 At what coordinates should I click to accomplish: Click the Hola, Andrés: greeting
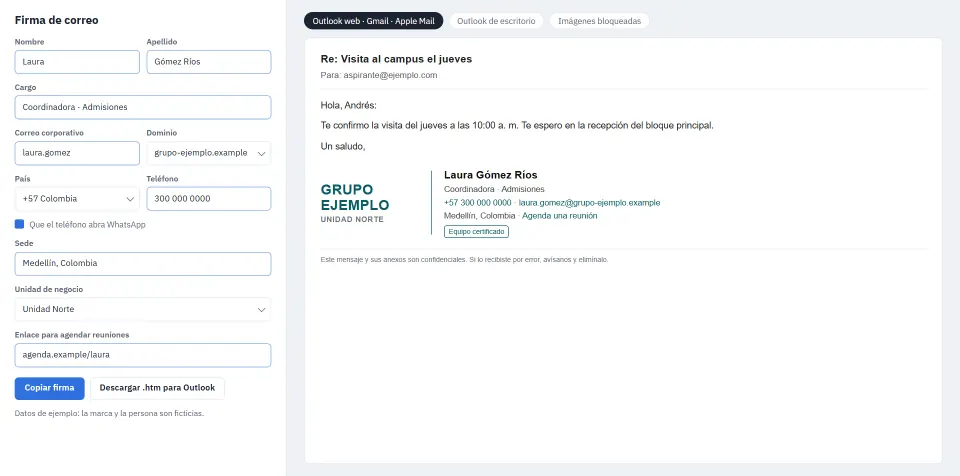click(349, 105)
